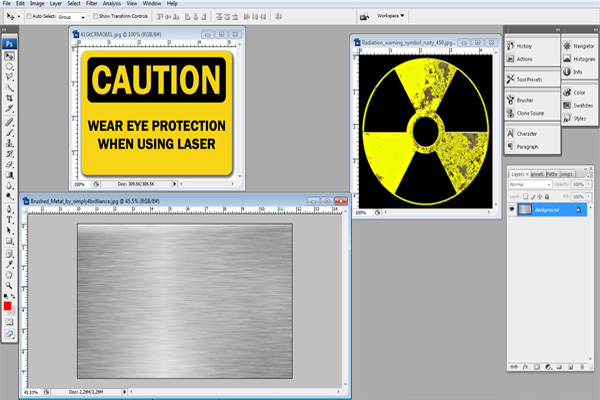Click the red foreground color swatch
Viewport: 600px width, 400px height.
(x=7, y=306)
